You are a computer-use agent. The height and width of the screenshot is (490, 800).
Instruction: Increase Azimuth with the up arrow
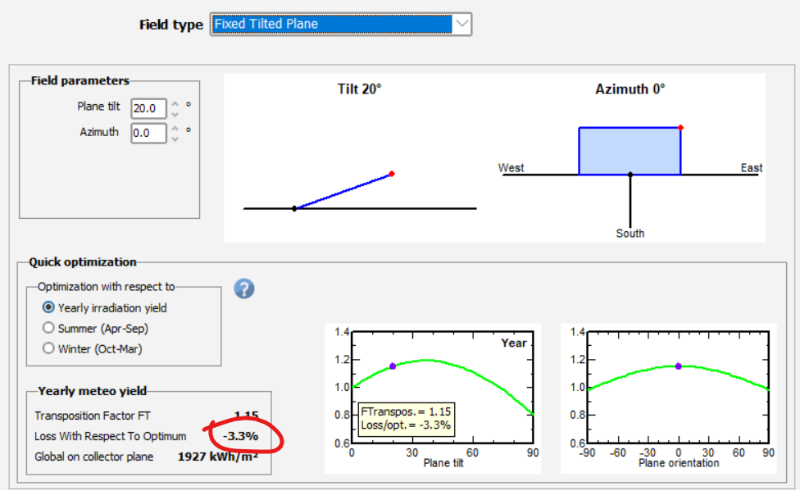[x=175, y=127]
